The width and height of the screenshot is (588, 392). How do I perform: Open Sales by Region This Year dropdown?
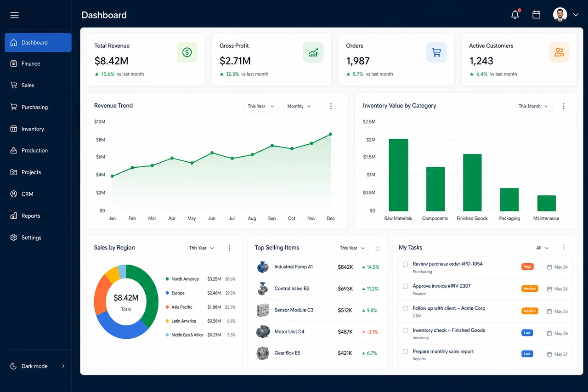click(x=202, y=248)
